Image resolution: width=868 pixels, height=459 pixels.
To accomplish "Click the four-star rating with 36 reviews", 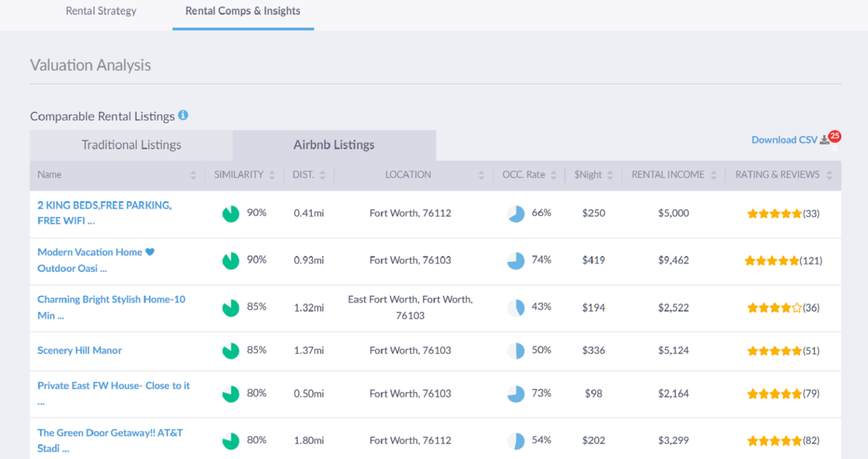I will click(774, 308).
